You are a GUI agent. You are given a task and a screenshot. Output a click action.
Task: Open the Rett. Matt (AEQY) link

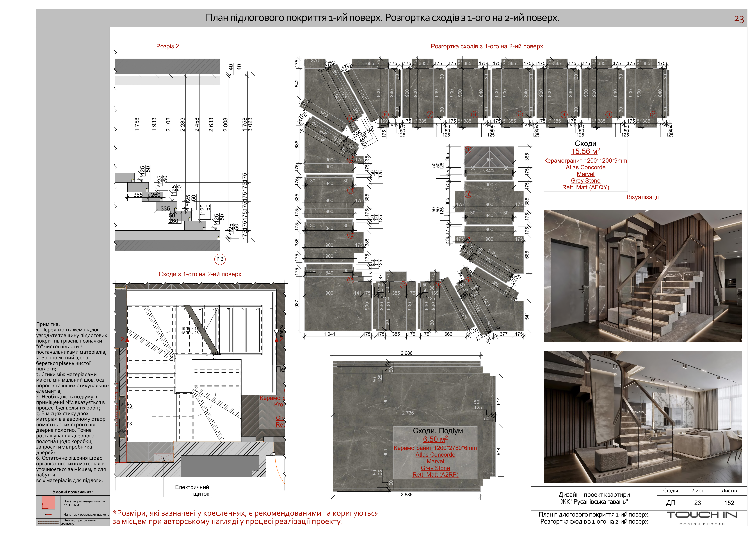pyautogui.click(x=585, y=187)
